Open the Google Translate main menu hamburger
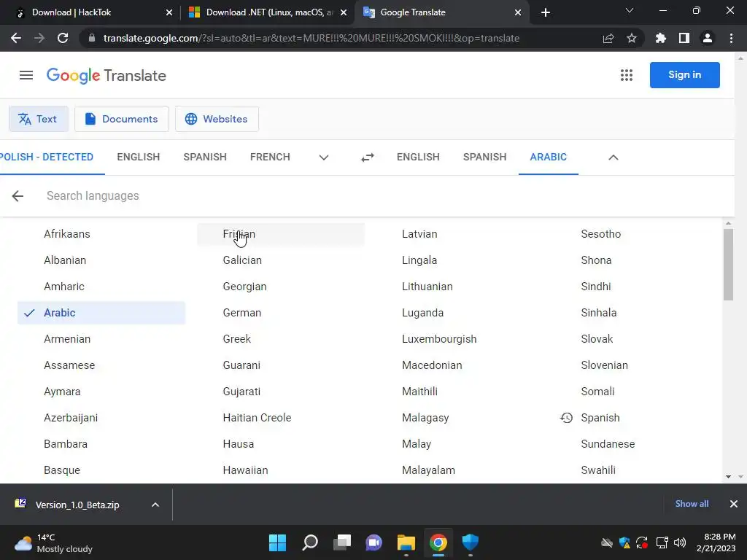Viewport: 747px width, 560px height. (x=26, y=75)
